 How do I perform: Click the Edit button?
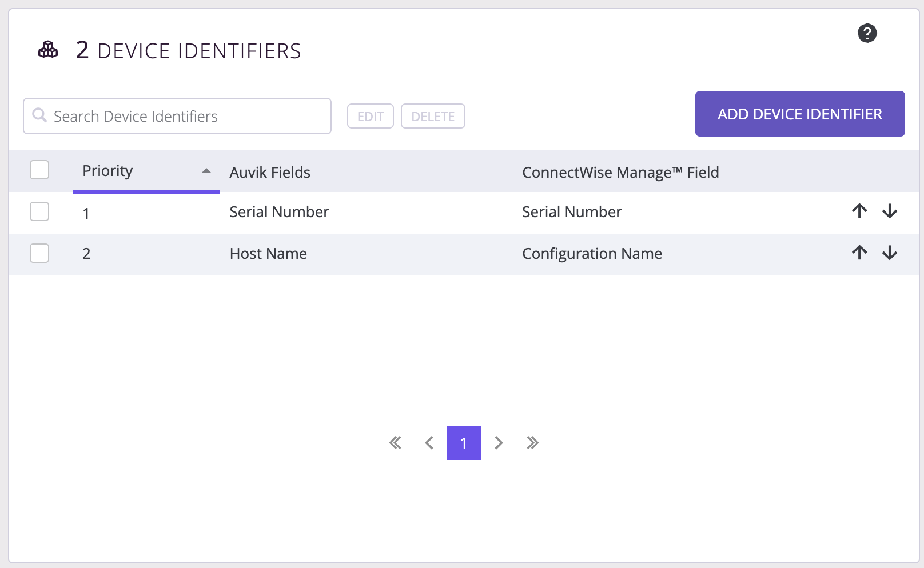pyautogui.click(x=371, y=116)
